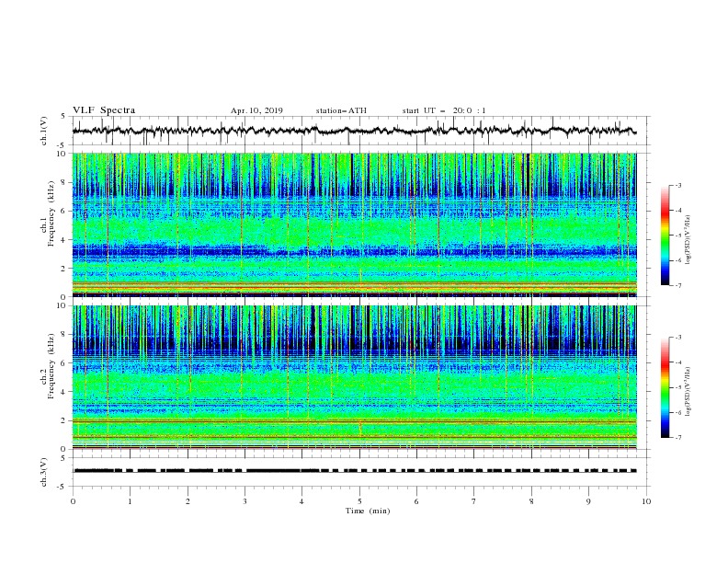This screenshot has height=563, width=728.
Task: Click the ch.2 spectrogram panel
Action: tap(354, 377)
